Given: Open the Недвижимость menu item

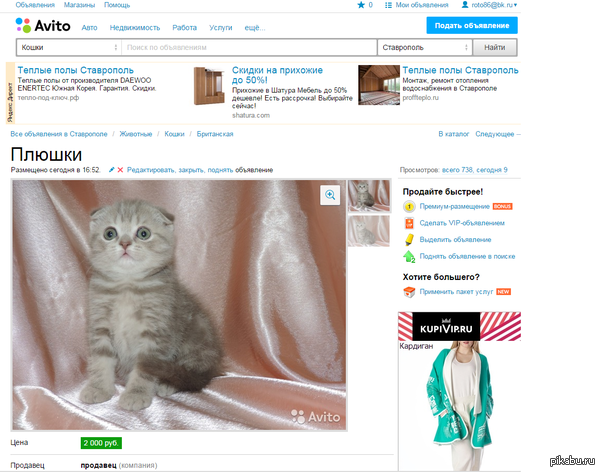Looking at the screenshot, I should (x=135, y=28).
